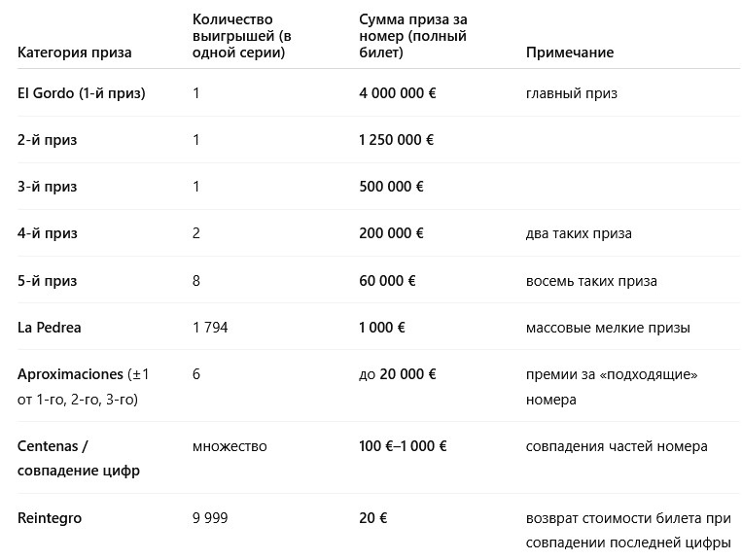This screenshot has width=742, height=560.
Task: Click the 'Количество выигрышей' column header
Action: coord(242,36)
